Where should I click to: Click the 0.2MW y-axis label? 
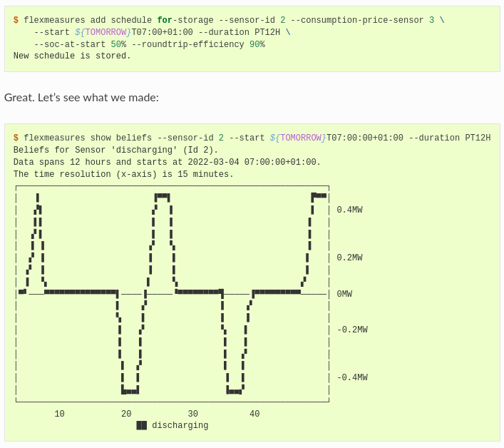pyautogui.click(x=349, y=258)
